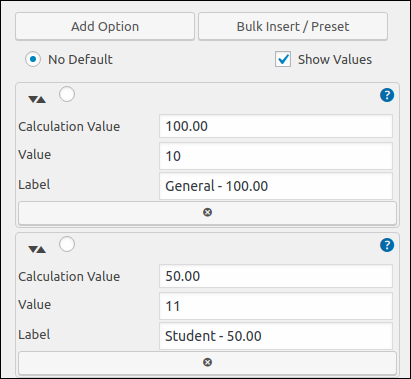Open help for the Student option
The width and height of the screenshot is (411, 379).
387,245
